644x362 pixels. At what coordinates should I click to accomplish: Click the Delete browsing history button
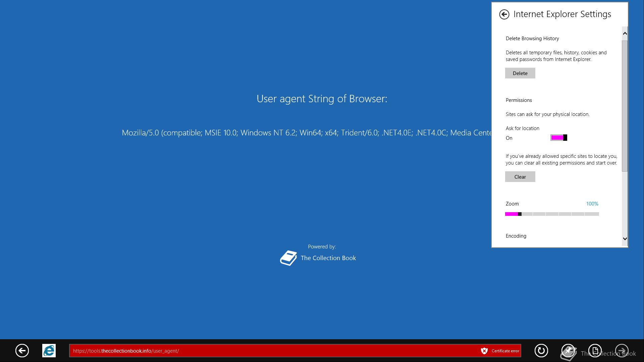click(x=520, y=73)
